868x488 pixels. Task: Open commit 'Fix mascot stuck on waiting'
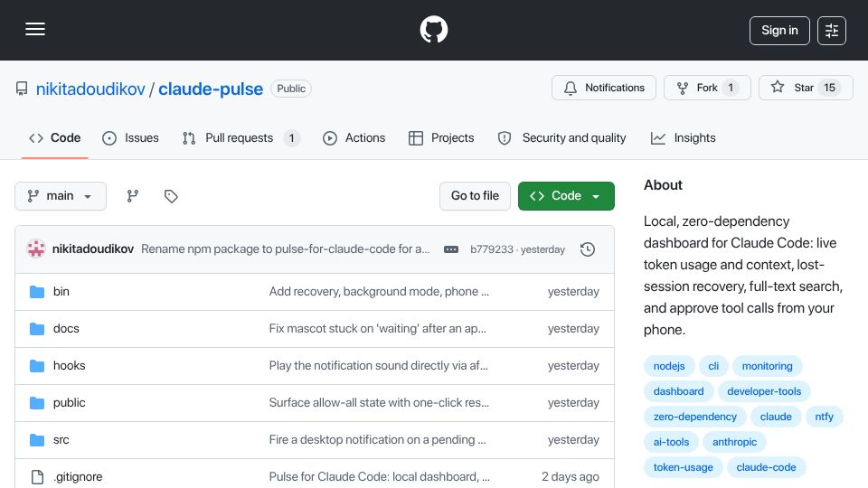pos(378,329)
